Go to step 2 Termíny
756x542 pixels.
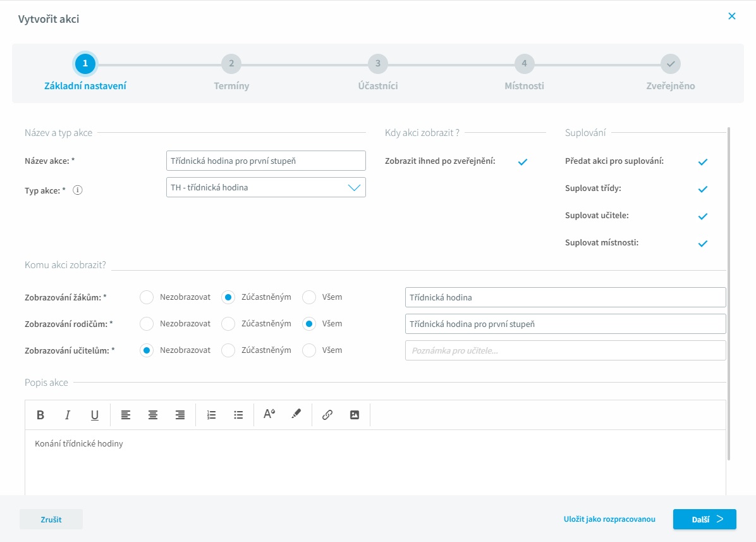click(x=231, y=63)
